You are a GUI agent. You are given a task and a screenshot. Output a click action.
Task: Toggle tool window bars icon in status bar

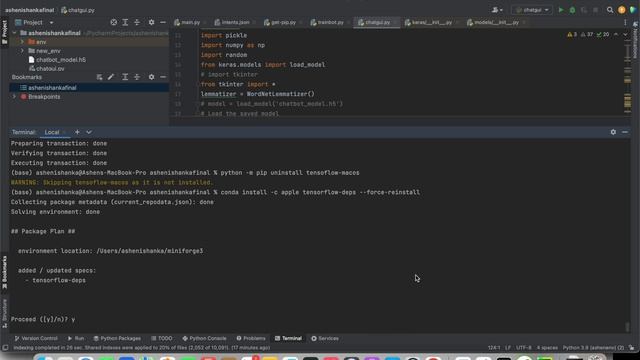(x=5, y=348)
